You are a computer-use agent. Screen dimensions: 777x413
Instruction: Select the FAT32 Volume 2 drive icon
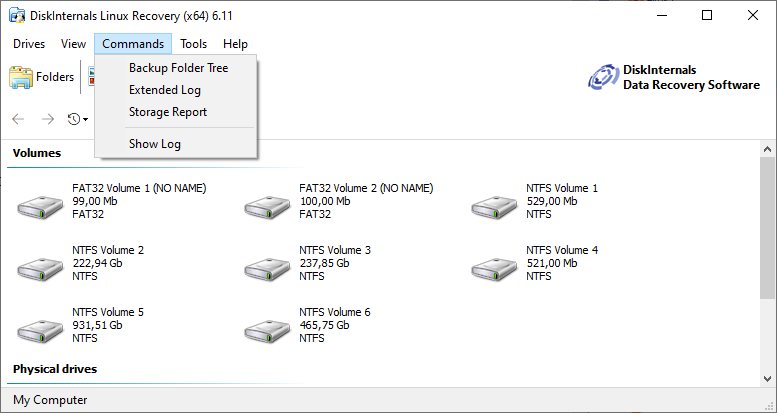266,206
